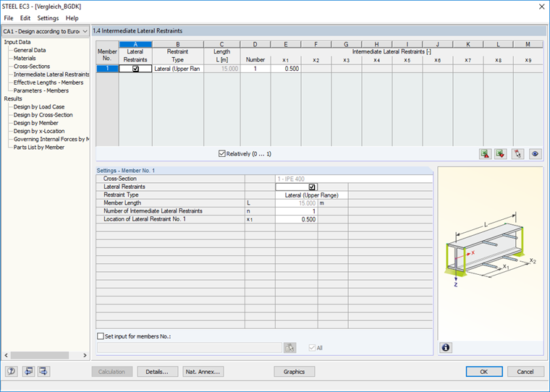Click the Graphics button
Viewport: 550px width, 392px height.
click(295, 372)
